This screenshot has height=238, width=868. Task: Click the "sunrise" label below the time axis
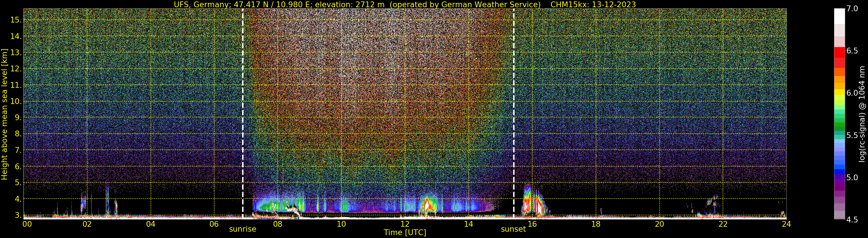tap(243, 229)
